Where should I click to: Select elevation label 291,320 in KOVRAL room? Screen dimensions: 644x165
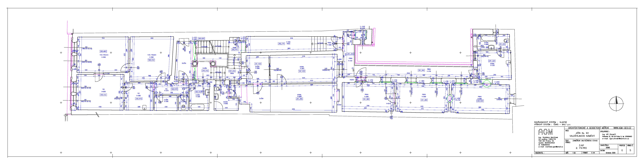pos(492,61)
